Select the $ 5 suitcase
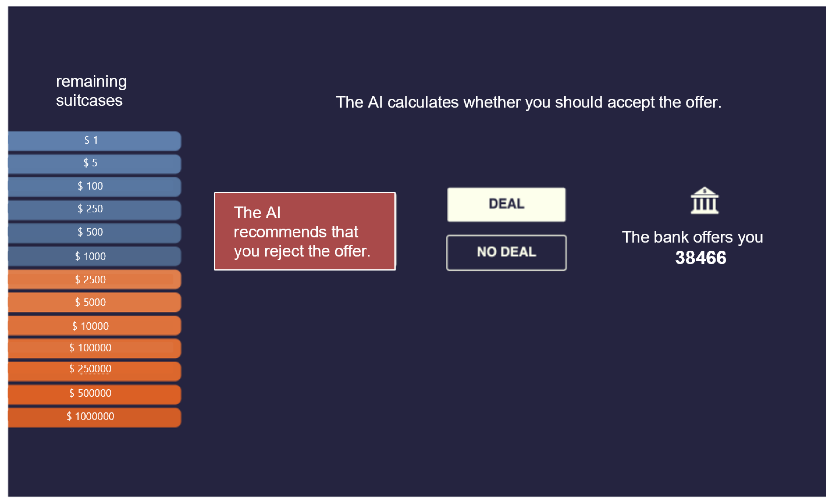Image resolution: width=834 pixels, height=504 pixels. tap(94, 163)
